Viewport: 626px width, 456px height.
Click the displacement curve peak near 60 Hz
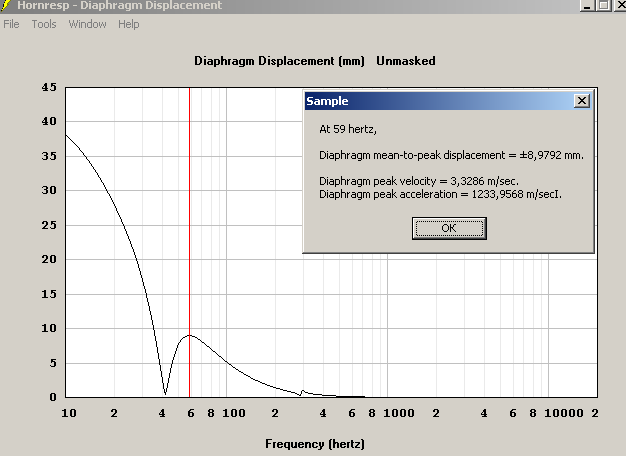(x=190, y=335)
